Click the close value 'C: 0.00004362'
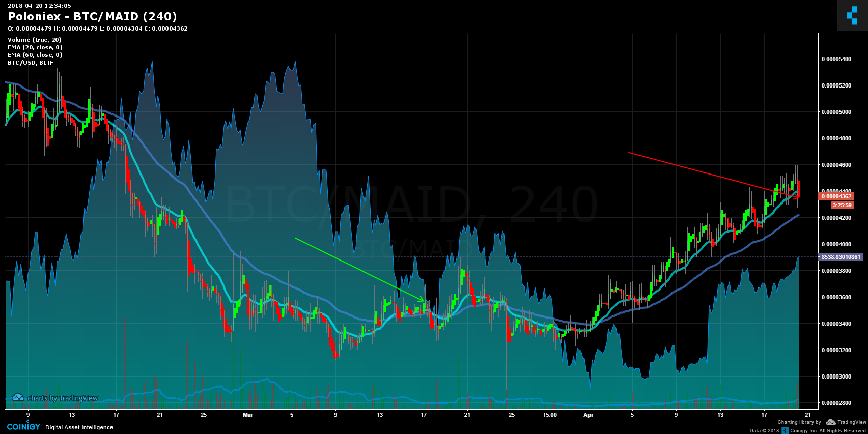This screenshot has height=434, width=868. tap(166, 28)
